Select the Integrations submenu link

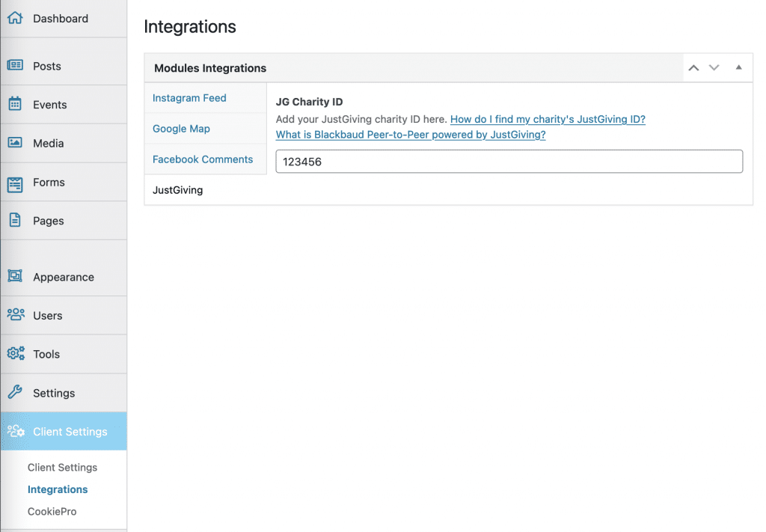pos(58,489)
